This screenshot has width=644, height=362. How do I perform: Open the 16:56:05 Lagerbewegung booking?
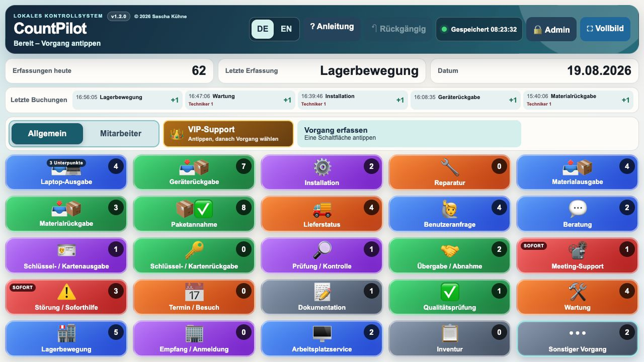(127, 100)
